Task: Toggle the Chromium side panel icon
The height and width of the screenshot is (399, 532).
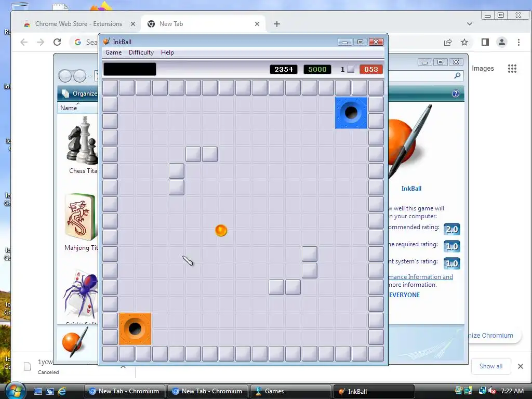Action: pos(485,42)
